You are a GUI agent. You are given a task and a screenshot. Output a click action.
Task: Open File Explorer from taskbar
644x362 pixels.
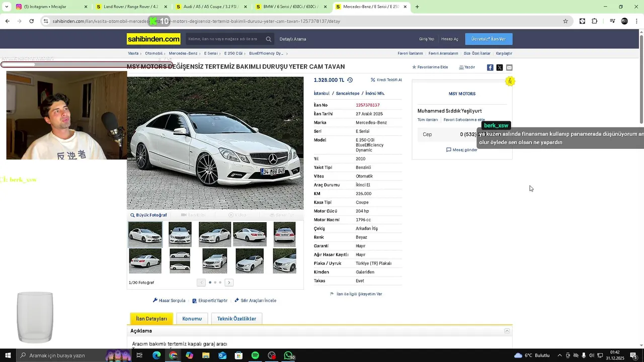[206, 355]
